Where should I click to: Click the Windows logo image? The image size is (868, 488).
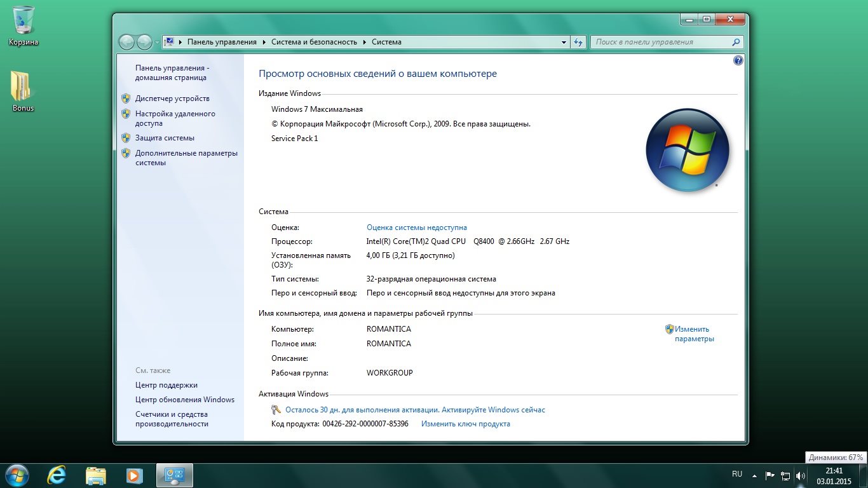pos(687,150)
